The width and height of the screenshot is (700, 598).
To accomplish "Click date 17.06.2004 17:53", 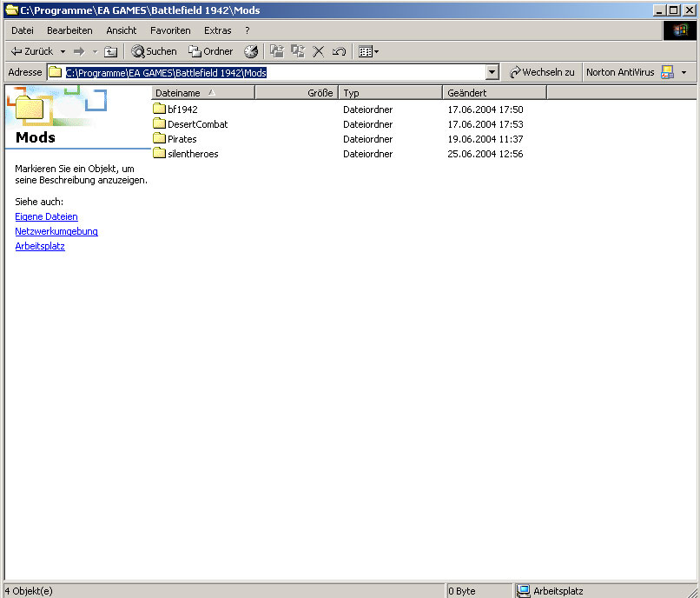I will click(485, 124).
